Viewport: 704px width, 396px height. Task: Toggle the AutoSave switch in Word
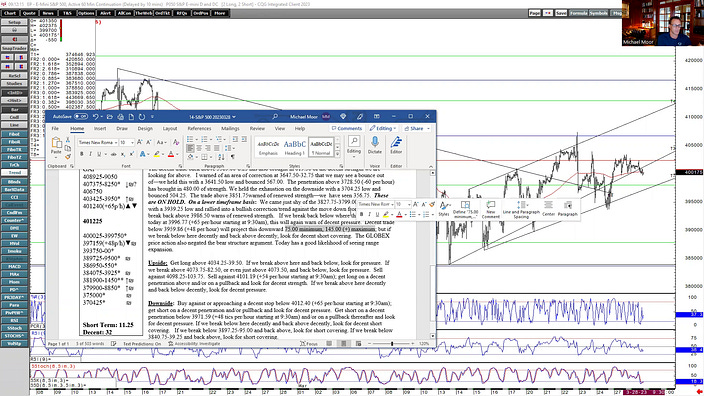(81, 117)
